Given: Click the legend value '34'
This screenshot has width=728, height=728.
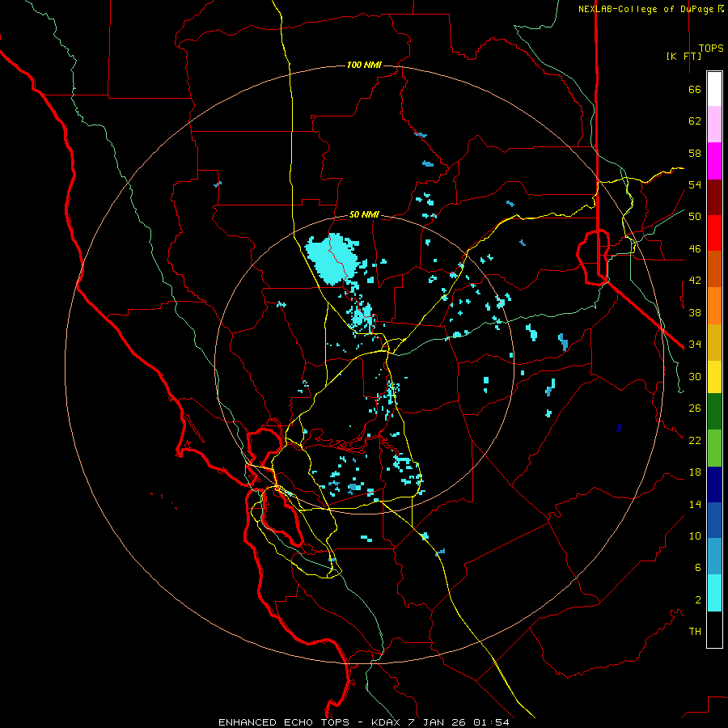Looking at the screenshot, I should [x=695, y=344].
